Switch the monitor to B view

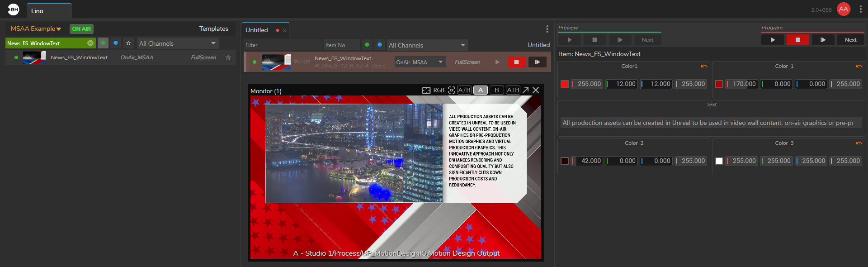(496, 90)
